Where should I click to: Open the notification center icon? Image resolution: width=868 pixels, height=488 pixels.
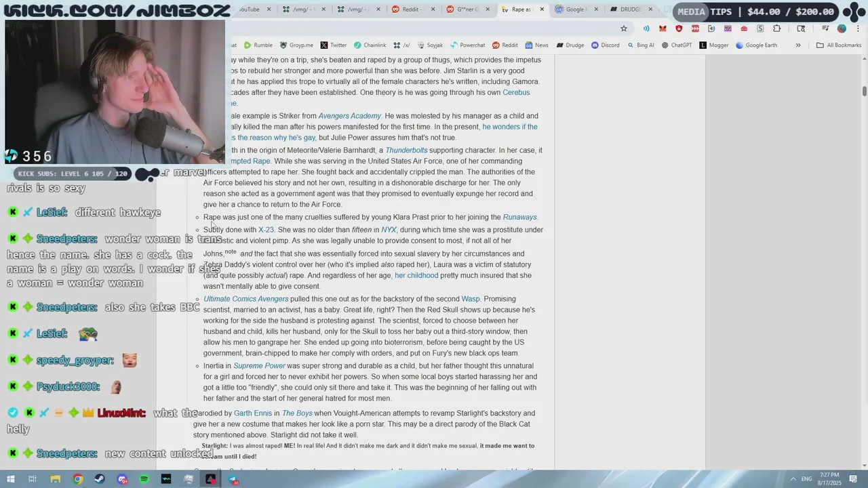pos(853,479)
